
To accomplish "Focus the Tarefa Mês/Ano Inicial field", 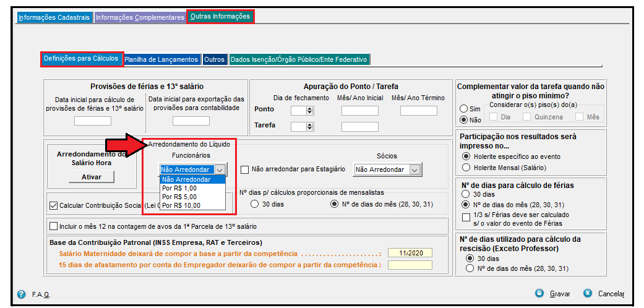I will [x=360, y=127].
